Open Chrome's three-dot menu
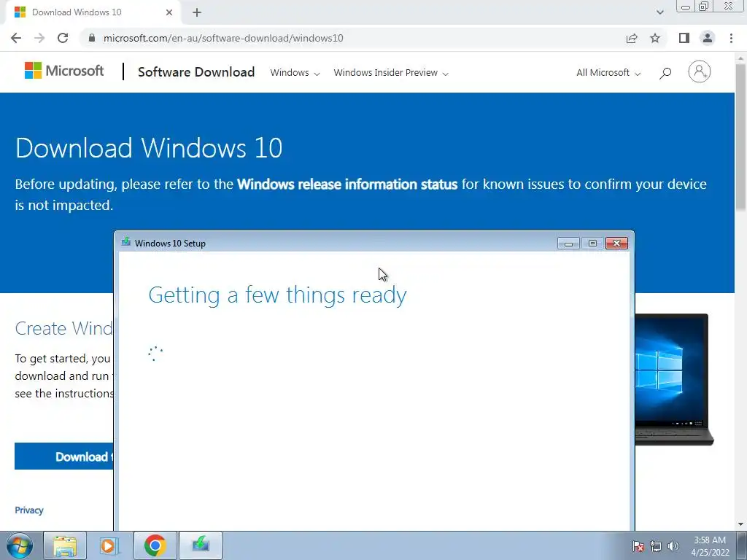The height and width of the screenshot is (560, 747). [x=731, y=38]
